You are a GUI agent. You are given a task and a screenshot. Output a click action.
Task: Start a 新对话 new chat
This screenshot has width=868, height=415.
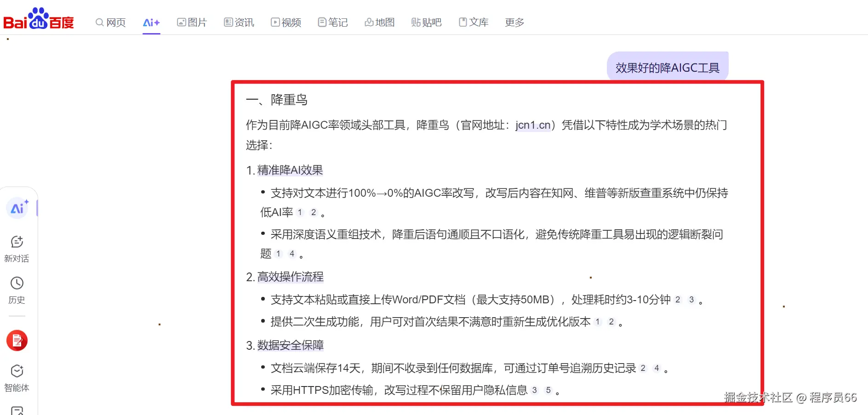coord(17,249)
